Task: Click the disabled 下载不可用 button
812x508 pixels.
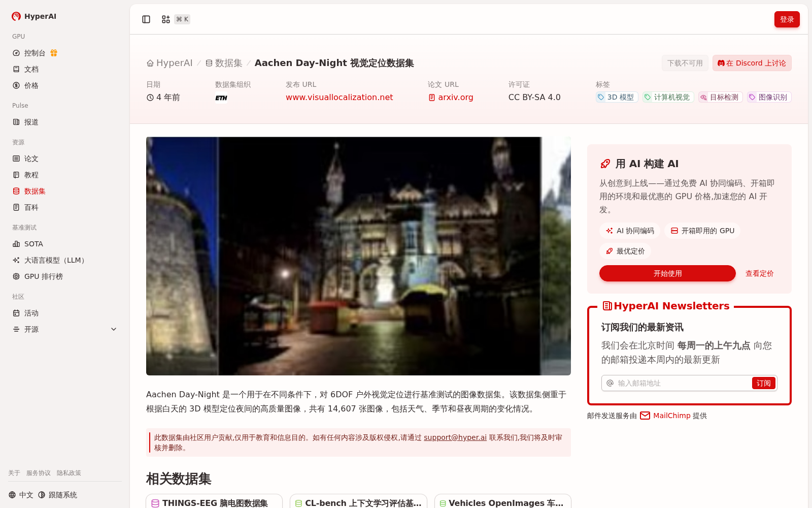Action: coord(685,63)
